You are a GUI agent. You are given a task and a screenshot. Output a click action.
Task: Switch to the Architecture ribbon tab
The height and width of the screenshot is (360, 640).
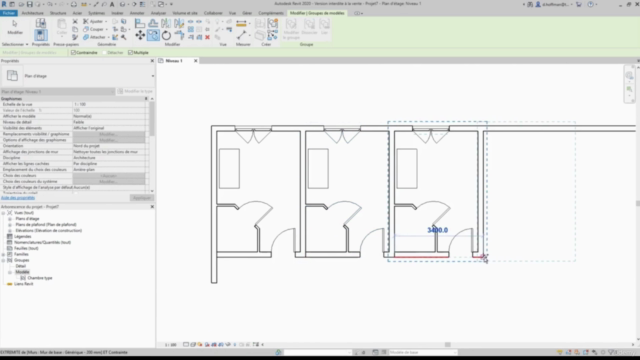click(x=32, y=13)
